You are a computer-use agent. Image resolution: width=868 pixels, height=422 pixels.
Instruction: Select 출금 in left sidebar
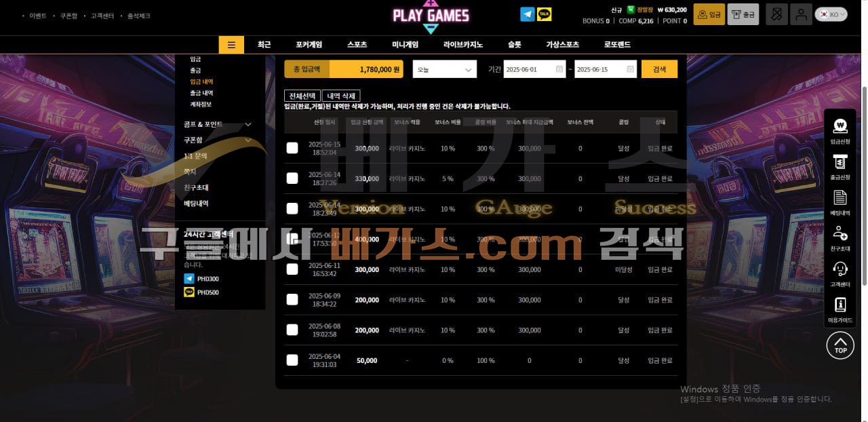(x=195, y=71)
